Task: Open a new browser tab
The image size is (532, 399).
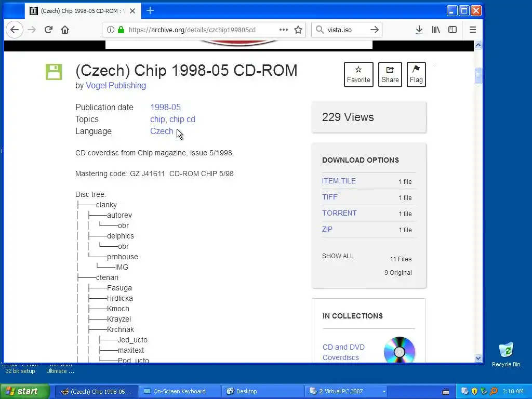Action: (150, 11)
